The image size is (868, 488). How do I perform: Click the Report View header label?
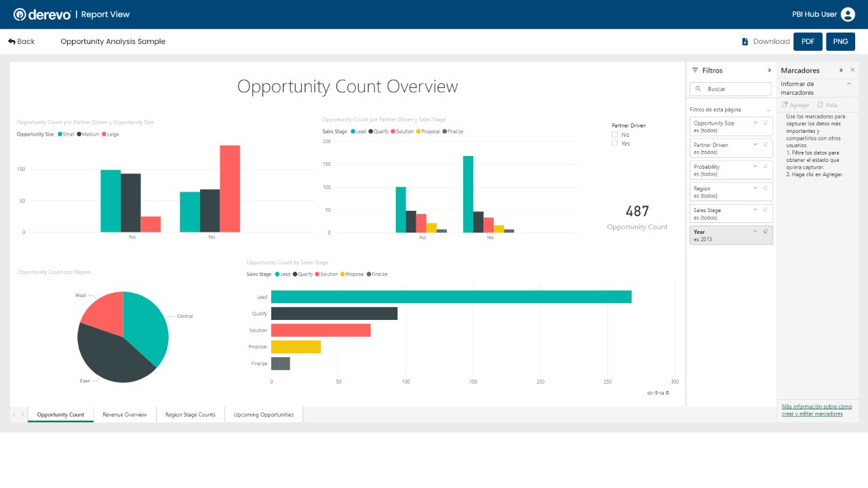coord(105,14)
